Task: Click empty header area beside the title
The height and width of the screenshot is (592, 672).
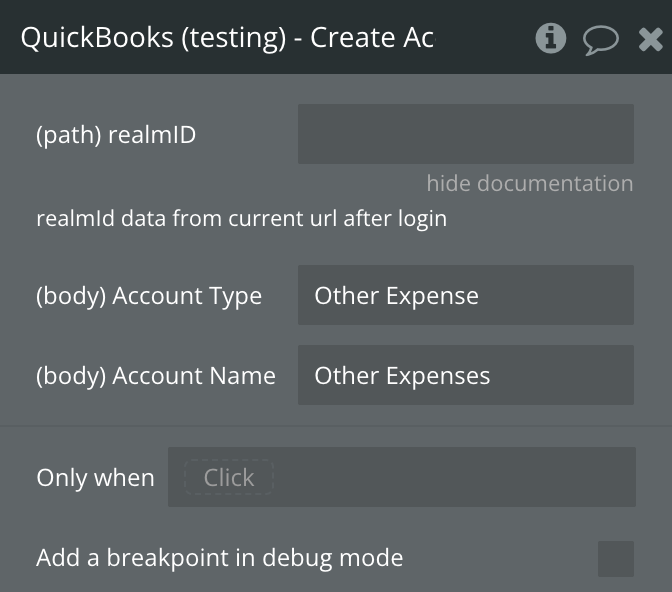Action: 485,38
